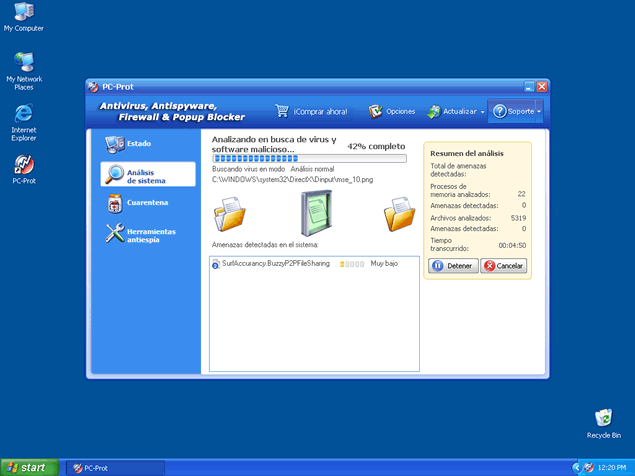Image resolution: width=635 pixels, height=476 pixels.
Task: Click the Muy bajo severity text
Action: 384,263
